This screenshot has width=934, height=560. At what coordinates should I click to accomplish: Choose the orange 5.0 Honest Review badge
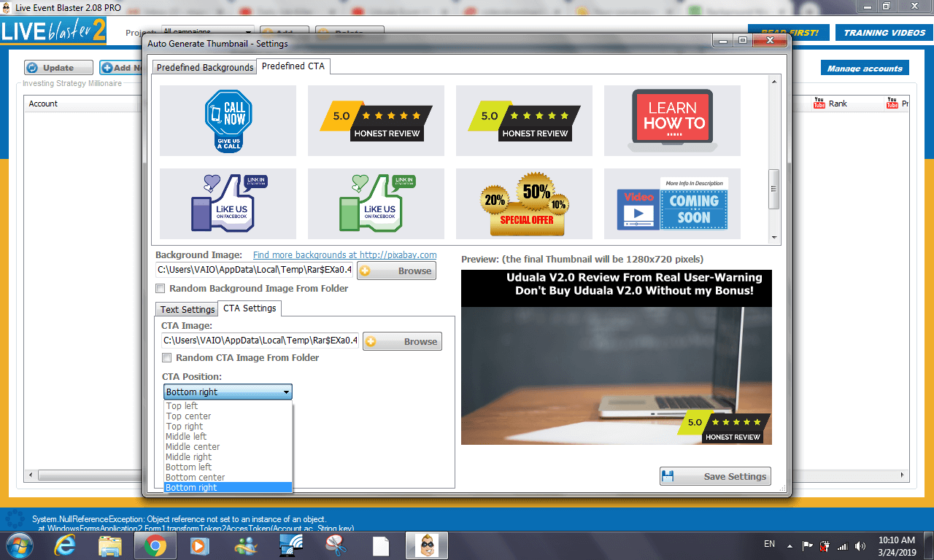[376, 120]
